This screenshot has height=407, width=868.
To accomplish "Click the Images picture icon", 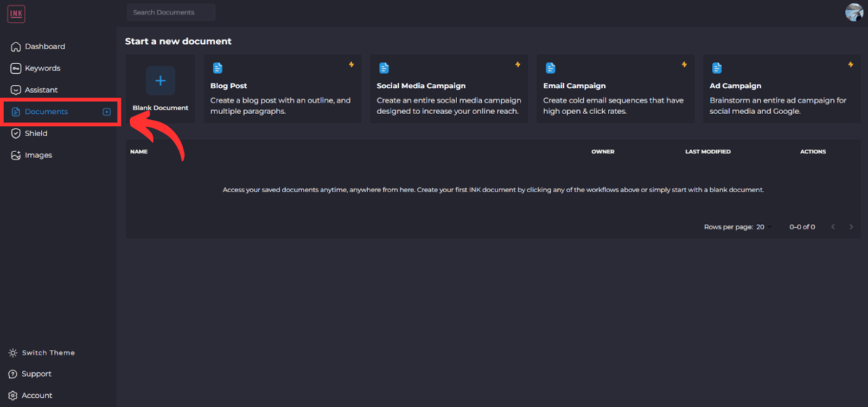I will point(16,155).
